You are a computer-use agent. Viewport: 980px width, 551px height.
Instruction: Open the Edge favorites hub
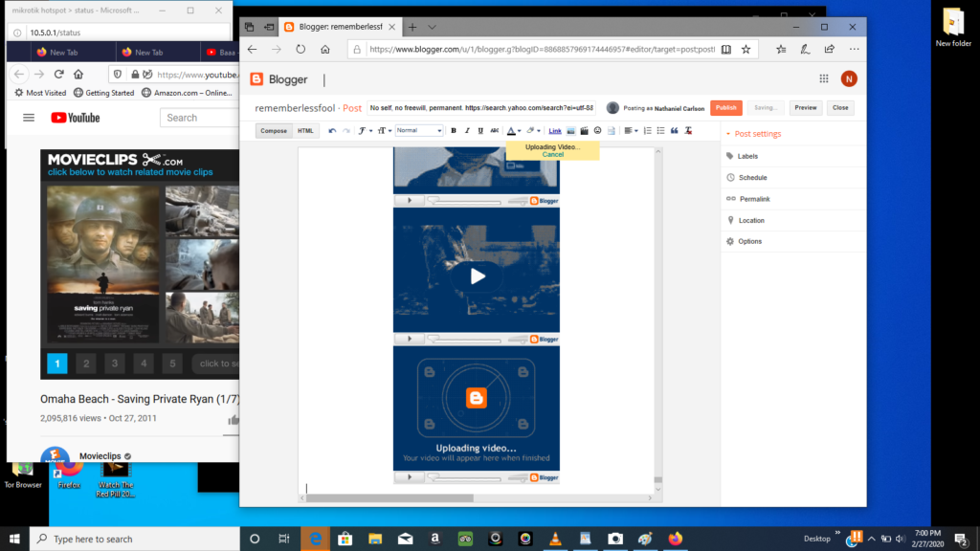[781, 50]
